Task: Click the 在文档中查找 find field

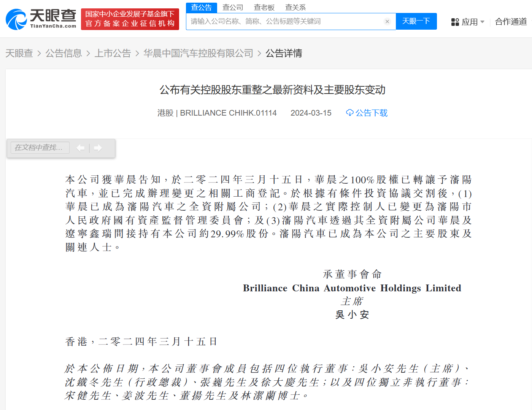Action: (40, 148)
